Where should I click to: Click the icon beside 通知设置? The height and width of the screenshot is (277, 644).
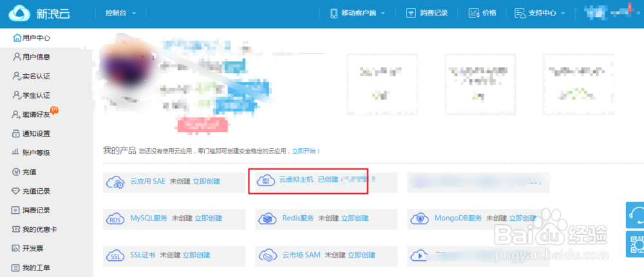[x=16, y=133]
